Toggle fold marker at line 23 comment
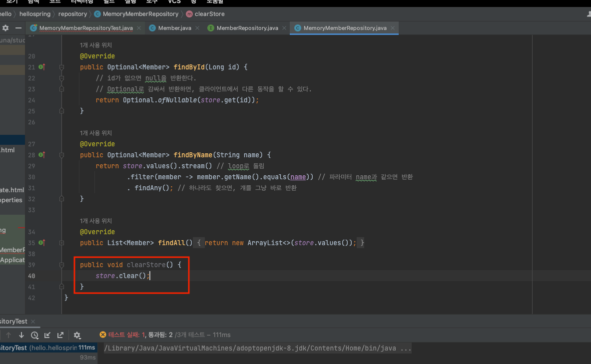This screenshot has height=364, width=591. 61,89
